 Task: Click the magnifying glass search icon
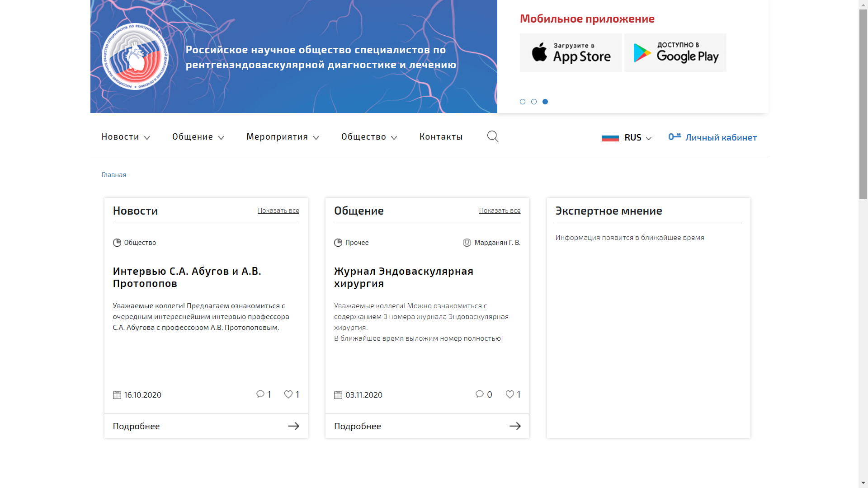coord(493,136)
